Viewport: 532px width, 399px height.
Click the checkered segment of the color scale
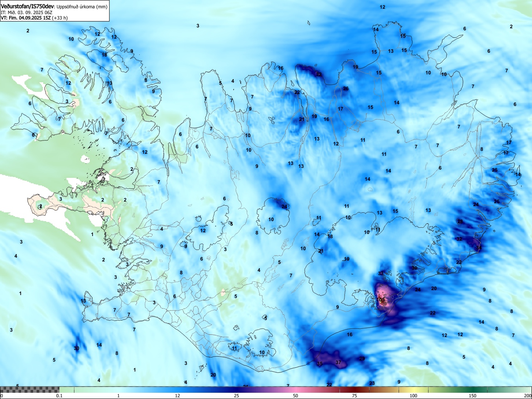click(x=30, y=389)
